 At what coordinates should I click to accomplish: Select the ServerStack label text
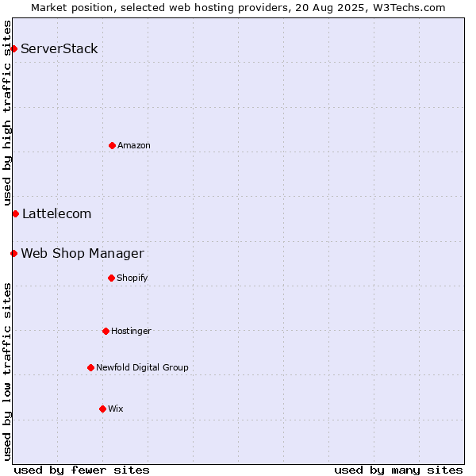point(59,48)
